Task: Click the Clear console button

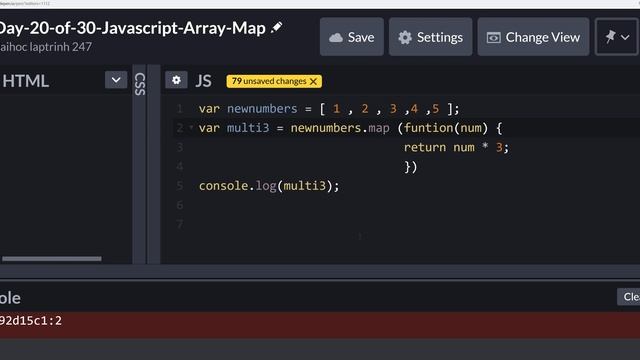Action: (x=629, y=297)
